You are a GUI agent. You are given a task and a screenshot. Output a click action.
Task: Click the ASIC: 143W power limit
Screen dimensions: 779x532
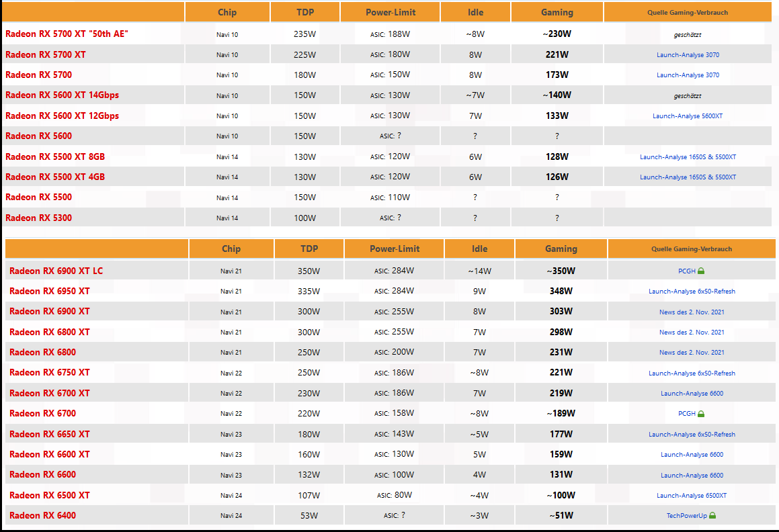[x=394, y=434]
